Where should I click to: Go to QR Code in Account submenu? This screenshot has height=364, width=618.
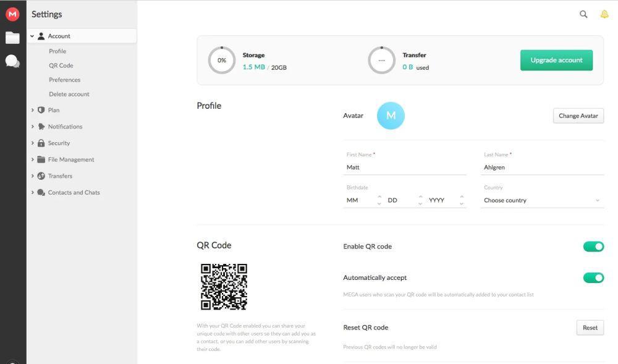[61, 66]
